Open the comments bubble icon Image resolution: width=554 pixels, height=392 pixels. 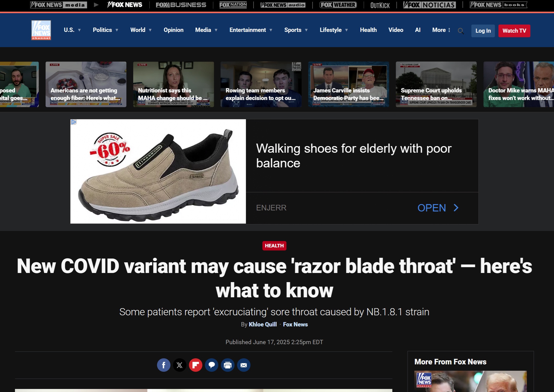(211, 365)
